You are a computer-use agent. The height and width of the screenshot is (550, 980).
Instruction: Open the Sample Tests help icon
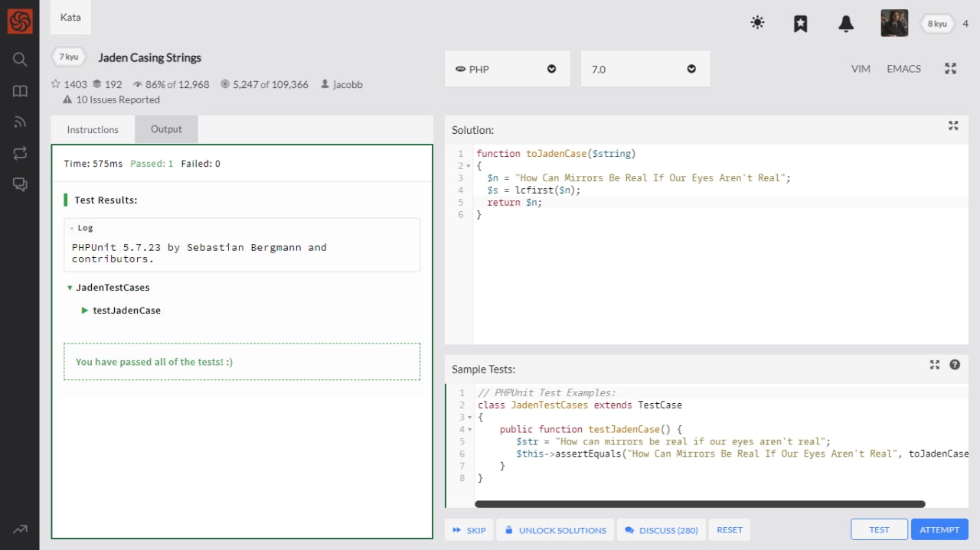(x=955, y=365)
